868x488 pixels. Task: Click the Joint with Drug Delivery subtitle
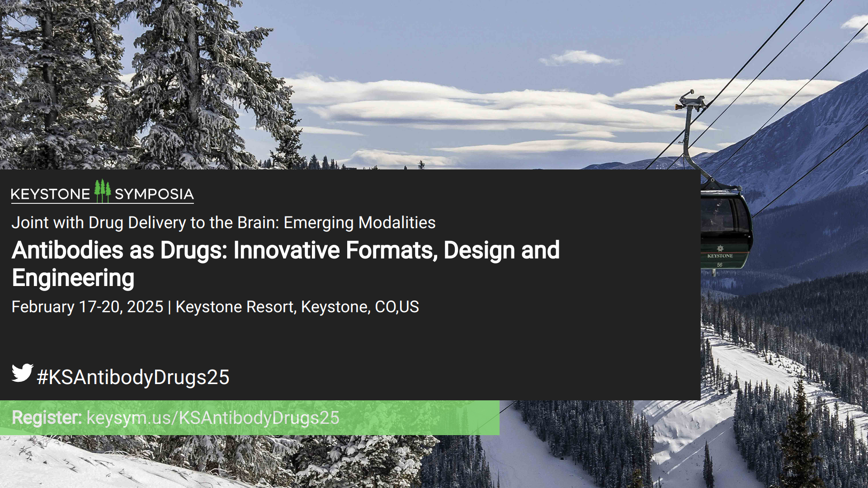(223, 223)
